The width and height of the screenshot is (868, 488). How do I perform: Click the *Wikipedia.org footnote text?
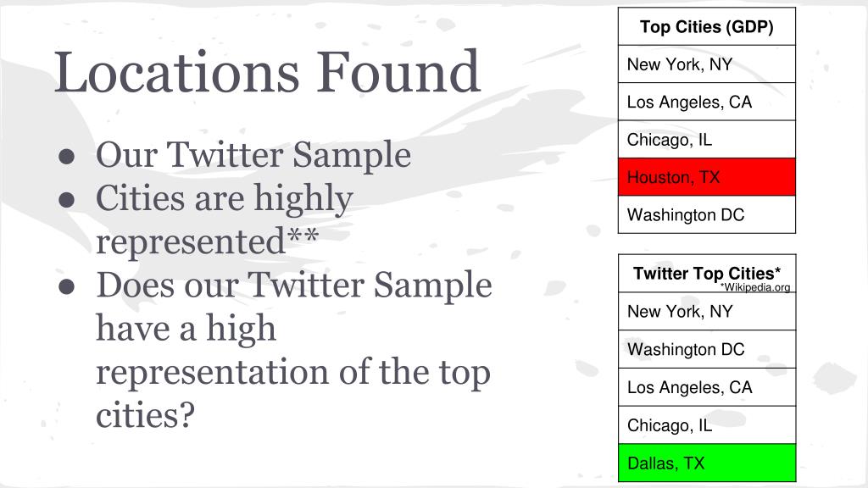tap(755, 287)
